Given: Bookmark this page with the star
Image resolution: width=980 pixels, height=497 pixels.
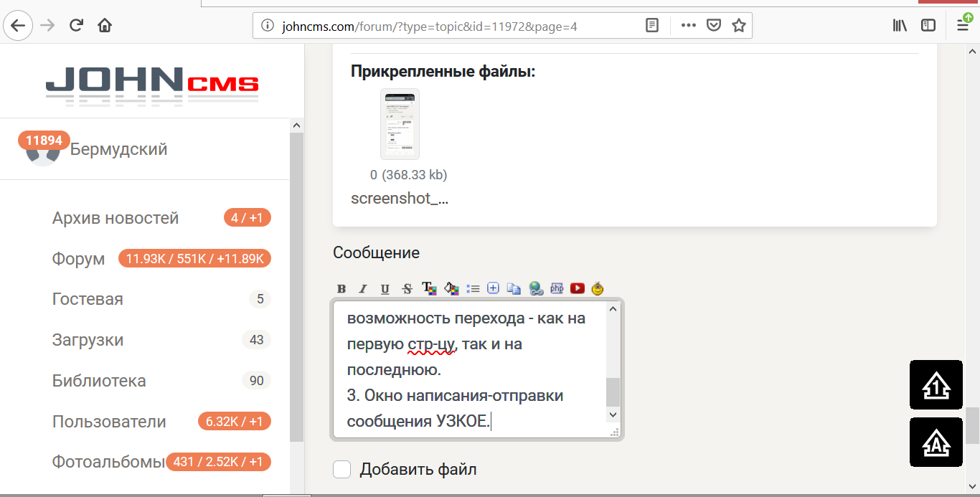Looking at the screenshot, I should pos(739,26).
